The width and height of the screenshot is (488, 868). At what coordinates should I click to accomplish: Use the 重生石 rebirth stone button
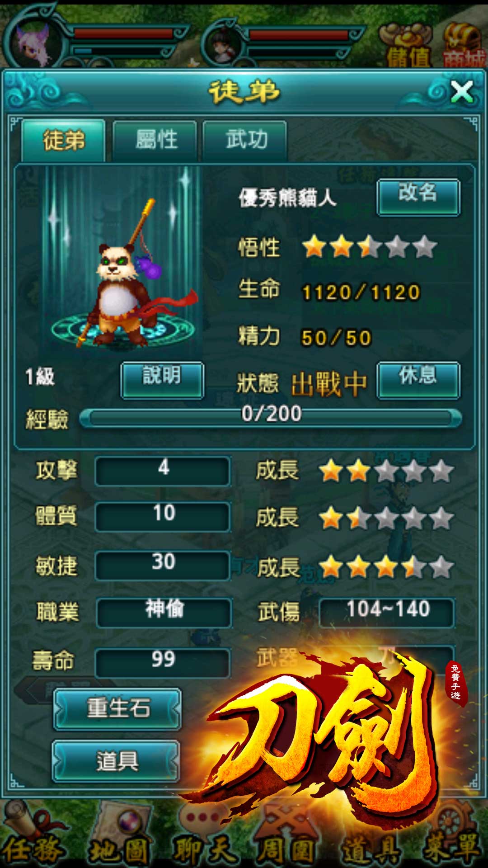click(x=117, y=709)
